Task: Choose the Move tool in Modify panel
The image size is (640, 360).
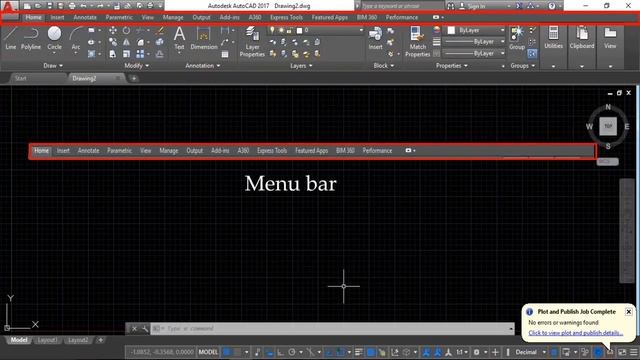Action: (113, 31)
